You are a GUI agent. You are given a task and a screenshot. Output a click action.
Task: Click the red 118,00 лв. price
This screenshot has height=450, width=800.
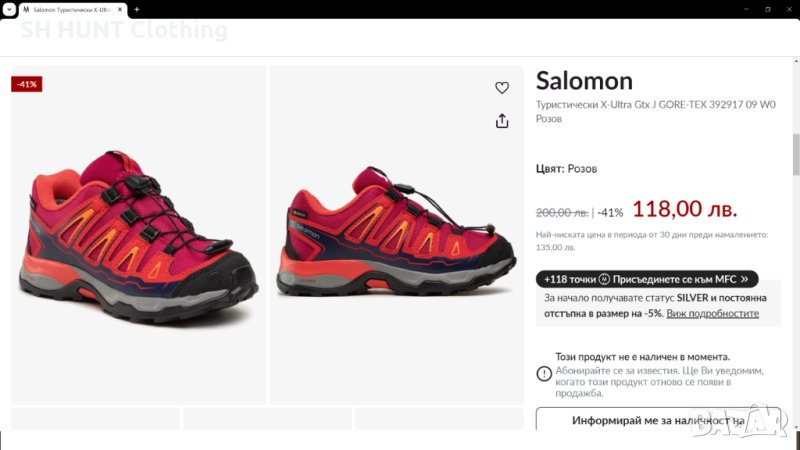click(684, 209)
